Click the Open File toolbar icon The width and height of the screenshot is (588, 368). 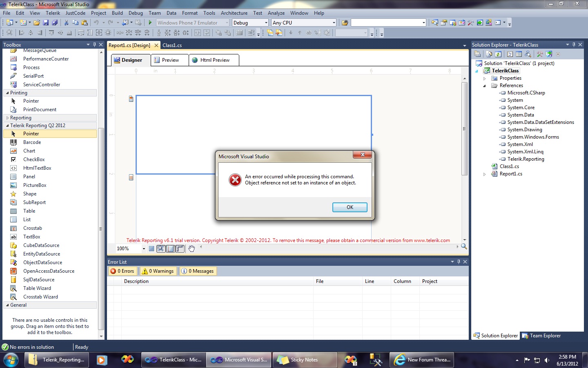[x=37, y=23]
